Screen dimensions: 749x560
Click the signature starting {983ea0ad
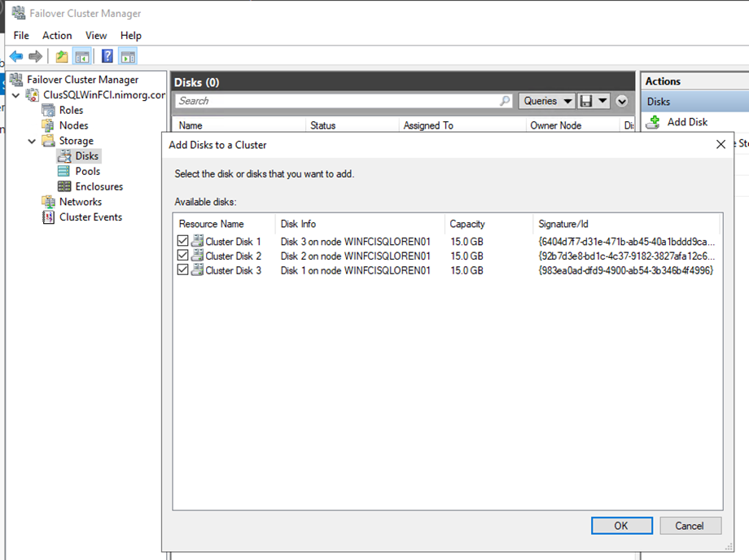click(625, 270)
